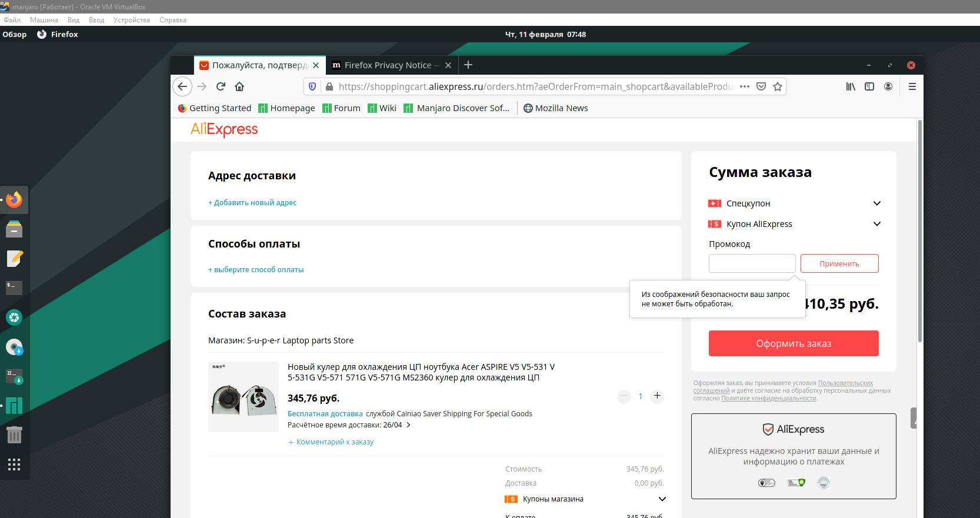The width and height of the screenshot is (980, 518).
Task: Save page to Pocket
Action: point(761,86)
